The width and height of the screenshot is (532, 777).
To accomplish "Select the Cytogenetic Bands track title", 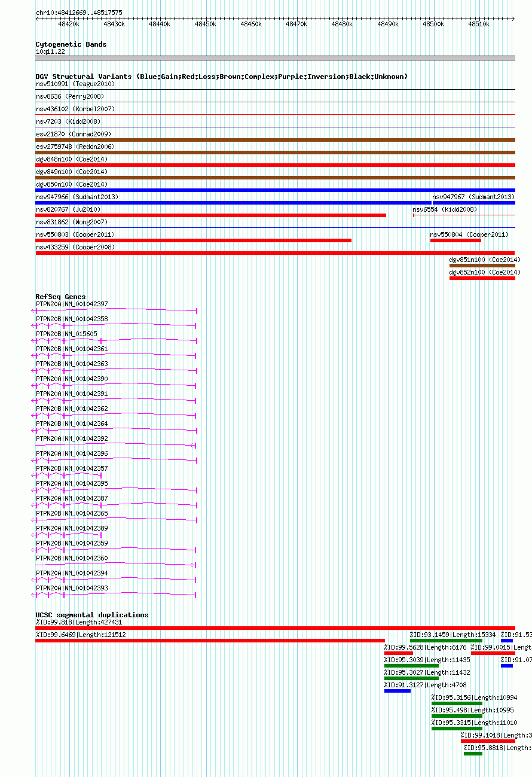I will (71, 44).
